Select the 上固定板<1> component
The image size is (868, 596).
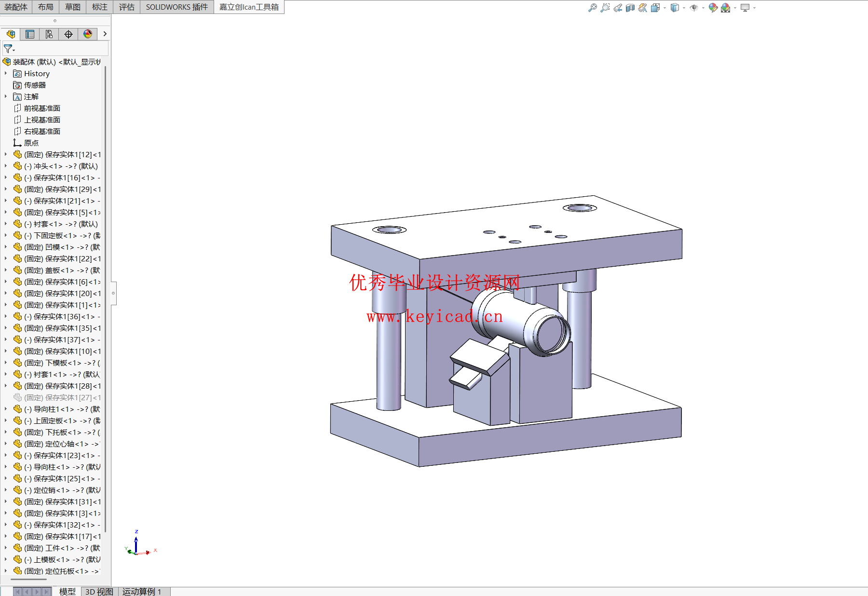coord(62,420)
